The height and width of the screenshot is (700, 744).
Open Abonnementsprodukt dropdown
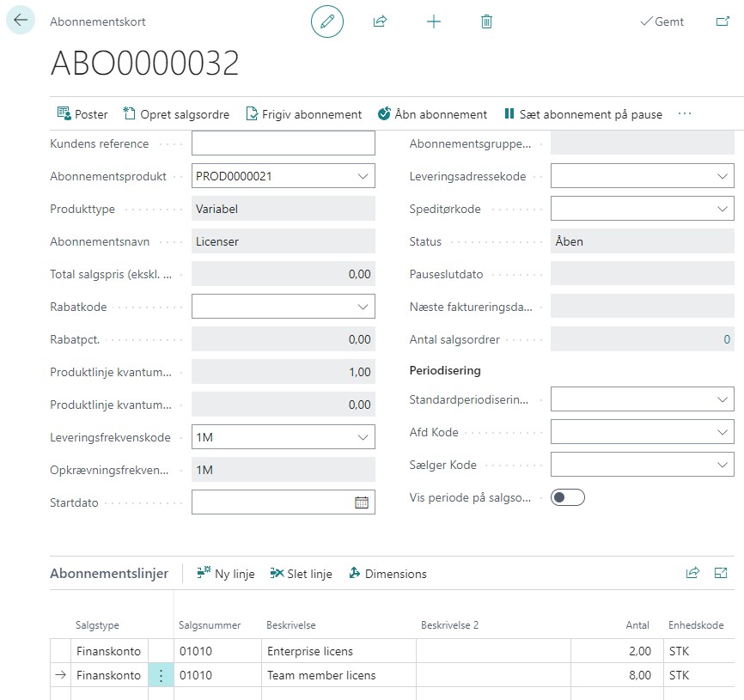tap(362, 176)
